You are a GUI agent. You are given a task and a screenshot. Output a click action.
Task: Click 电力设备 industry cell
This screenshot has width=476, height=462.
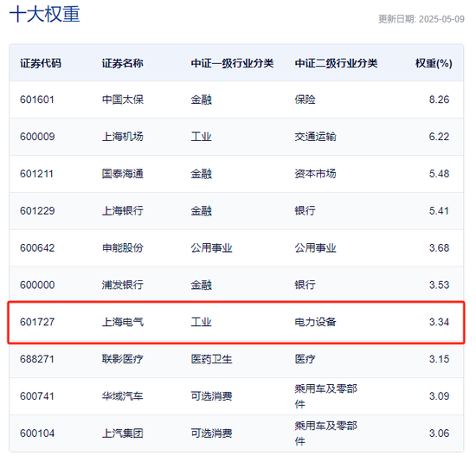315,322
